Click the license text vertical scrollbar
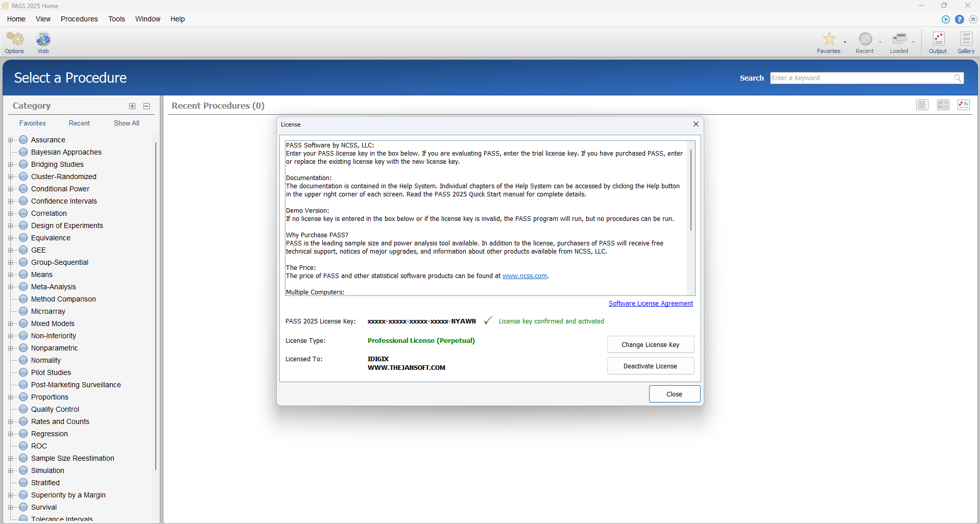 coord(691,190)
